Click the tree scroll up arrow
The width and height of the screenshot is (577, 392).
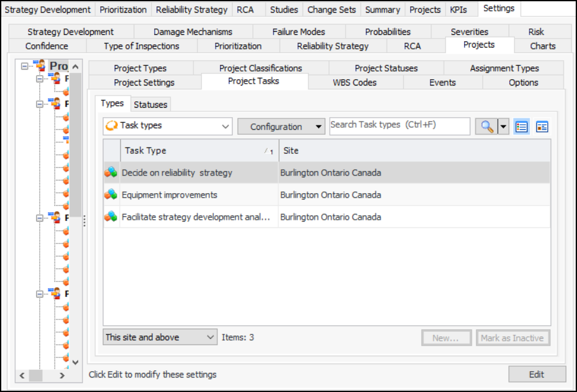pos(75,66)
